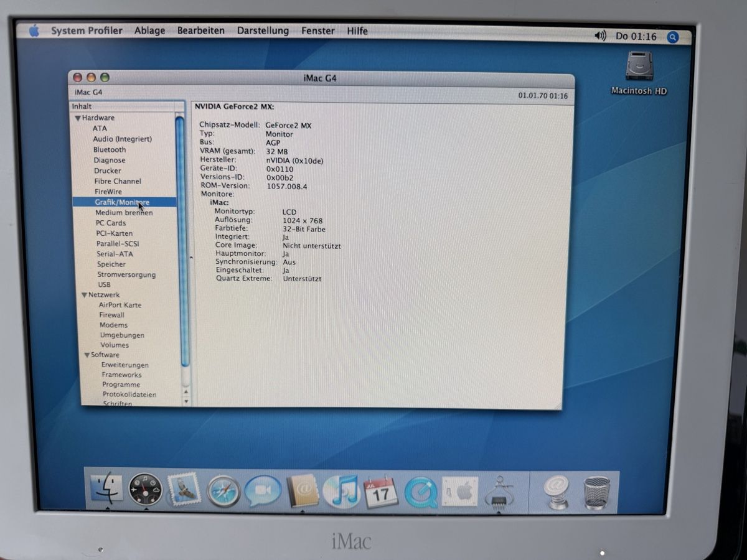Select AirPort Karte in the sidebar

(120, 305)
